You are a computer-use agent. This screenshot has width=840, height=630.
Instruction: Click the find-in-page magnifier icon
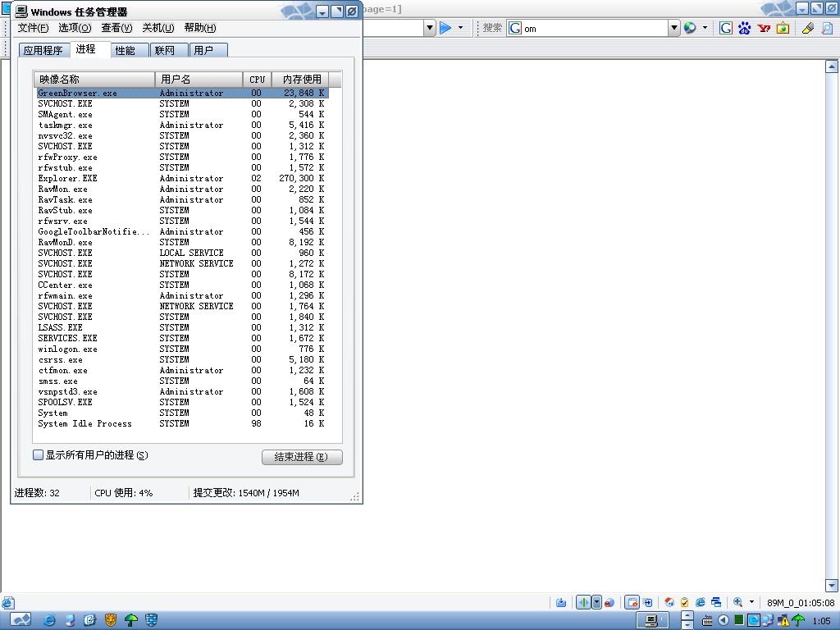827,28
